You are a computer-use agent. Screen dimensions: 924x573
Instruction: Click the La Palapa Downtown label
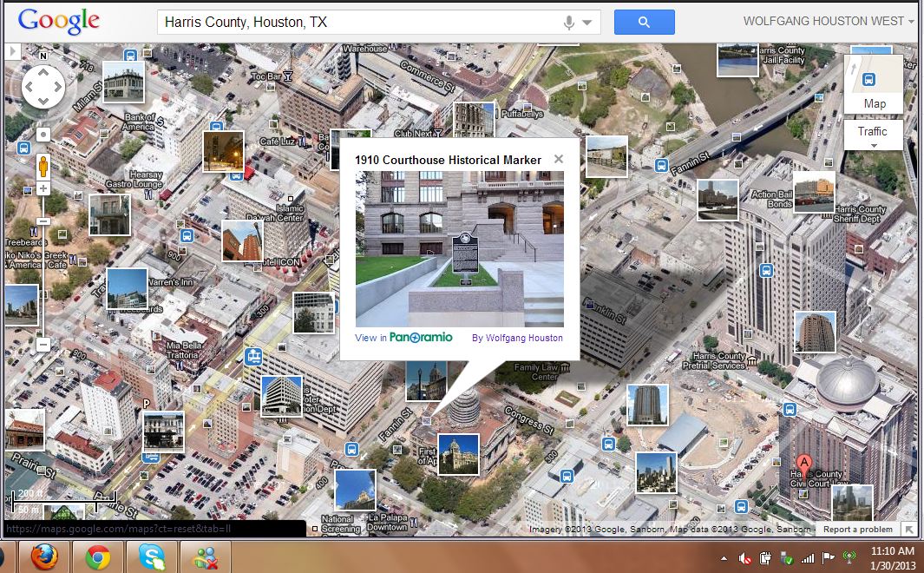coord(387,523)
